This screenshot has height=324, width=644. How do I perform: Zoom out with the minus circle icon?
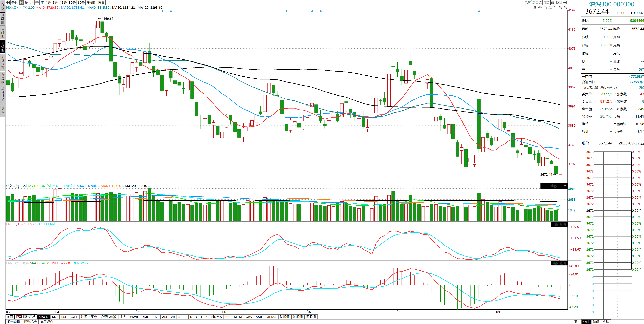pyautogui.click(x=565, y=8)
